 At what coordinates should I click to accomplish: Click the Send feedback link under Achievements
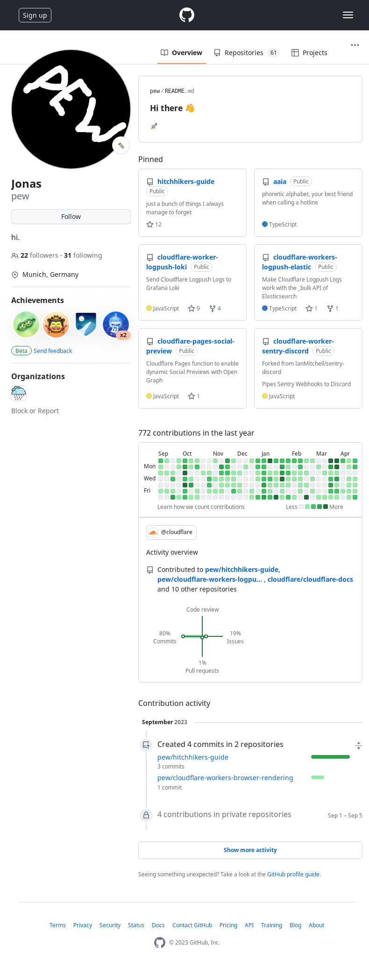(x=52, y=351)
